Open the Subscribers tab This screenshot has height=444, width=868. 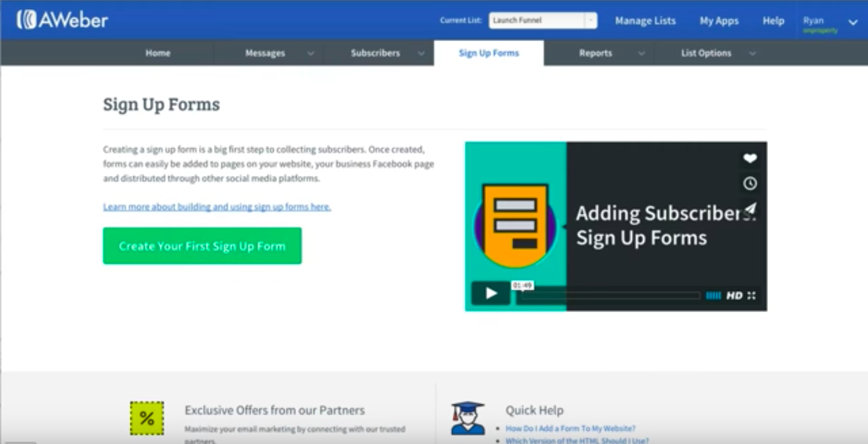coord(376,53)
